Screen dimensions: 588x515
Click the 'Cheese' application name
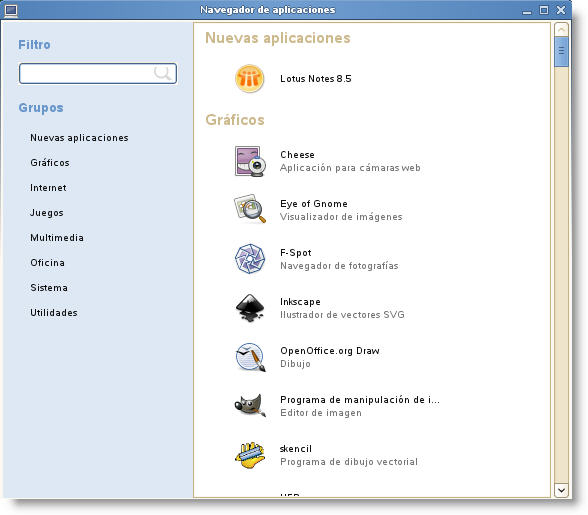point(297,155)
